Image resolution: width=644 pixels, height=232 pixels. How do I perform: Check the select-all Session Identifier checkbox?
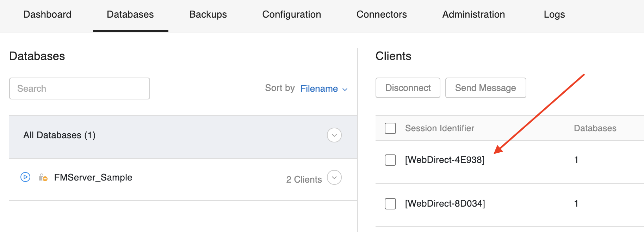[390, 128]
